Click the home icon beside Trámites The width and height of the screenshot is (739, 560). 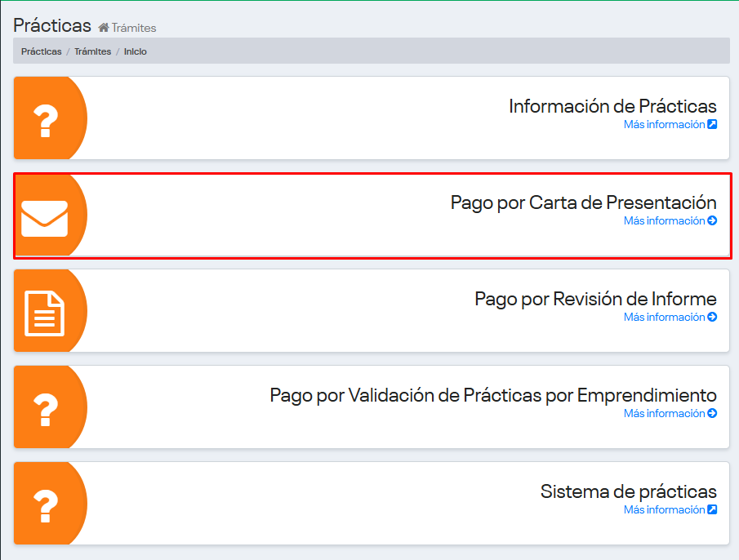click(x=104, y=29)
